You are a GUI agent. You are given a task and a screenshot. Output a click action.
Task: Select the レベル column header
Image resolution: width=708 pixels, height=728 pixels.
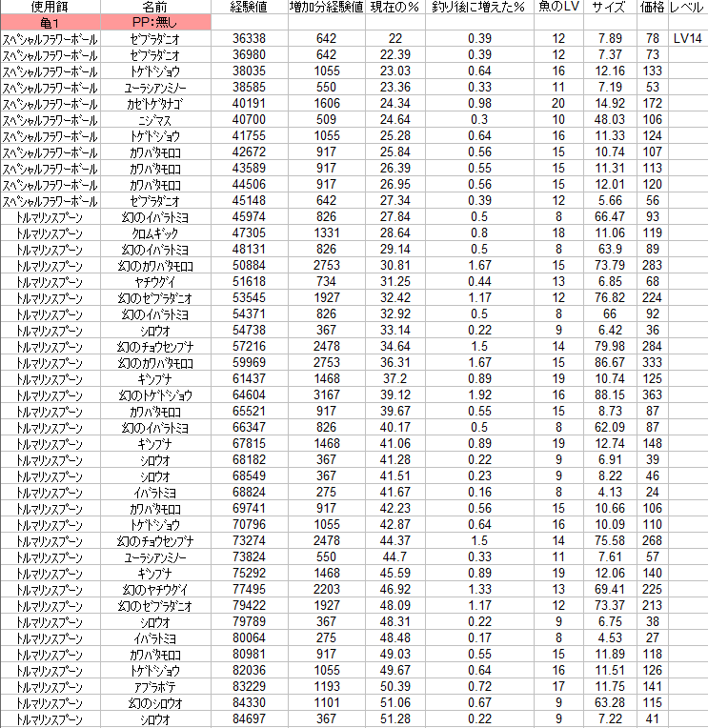coord(688,7)
